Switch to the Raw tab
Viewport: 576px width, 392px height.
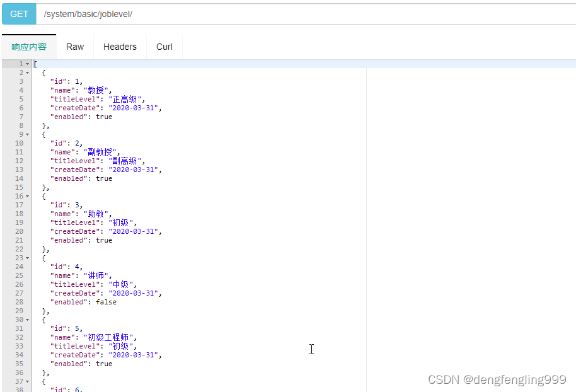click(x=75, y=47)
